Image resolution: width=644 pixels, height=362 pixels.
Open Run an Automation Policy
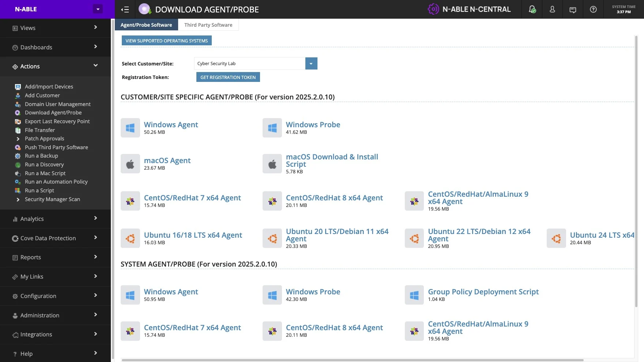tap(56, 182)
